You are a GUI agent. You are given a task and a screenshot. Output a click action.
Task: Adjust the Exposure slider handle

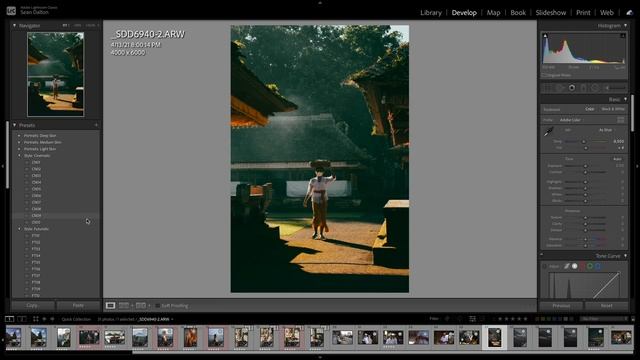(585, 166)
